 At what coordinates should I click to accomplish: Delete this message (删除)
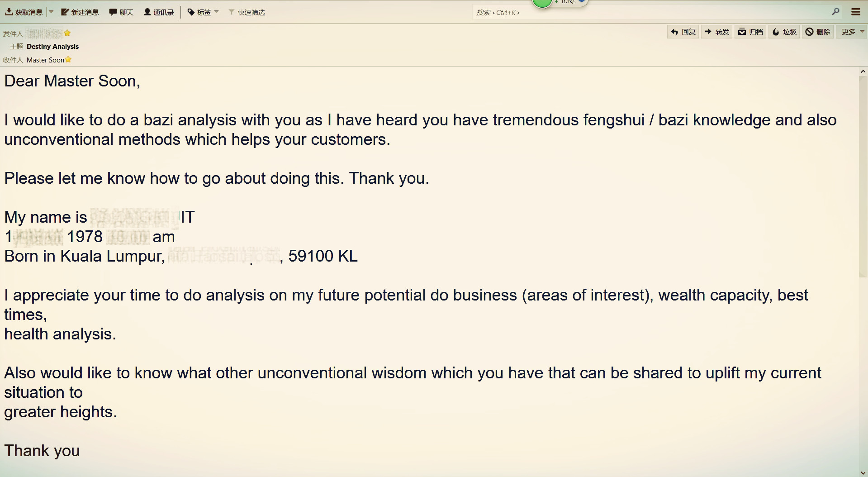point(818,32)
